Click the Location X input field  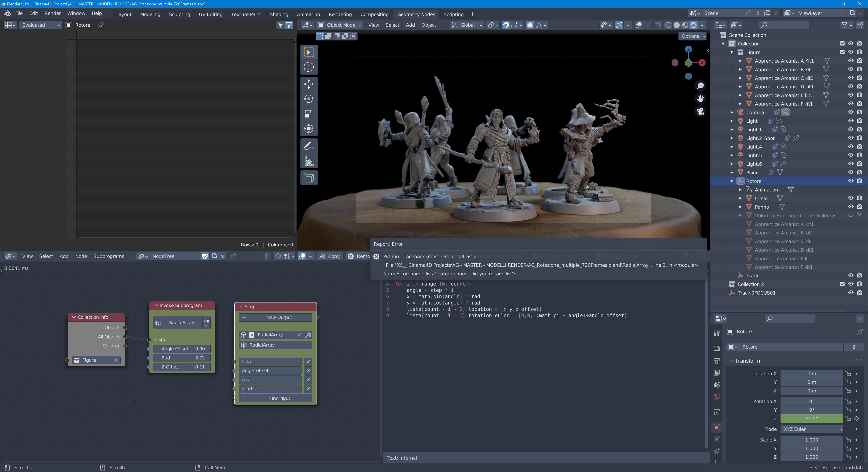click(x=811, y=373)
